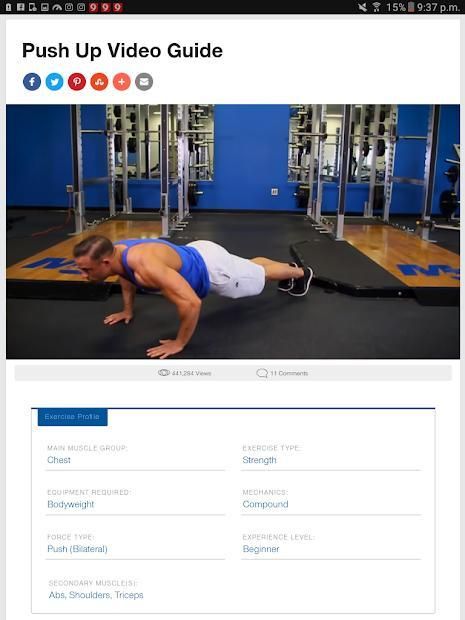Open the Strength exercise type link

259,460
